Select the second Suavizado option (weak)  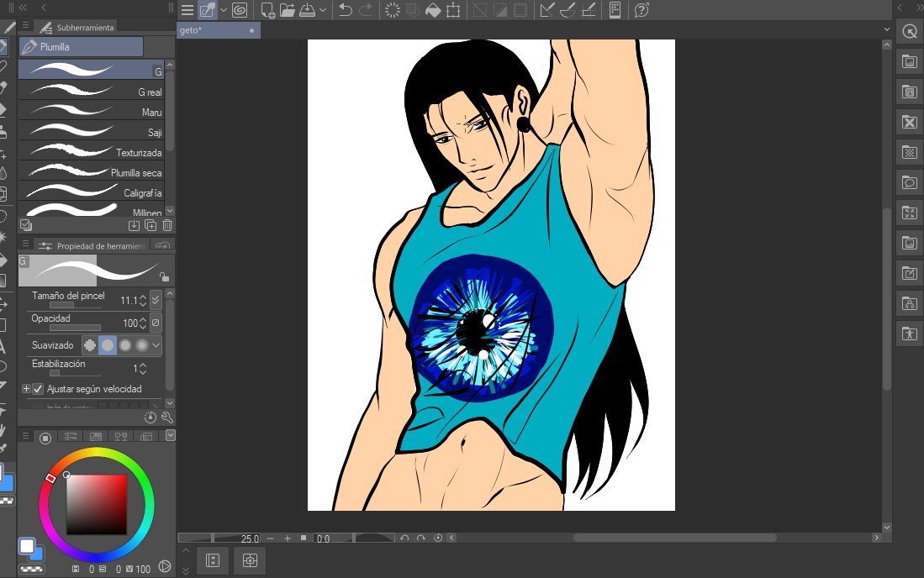108,345
